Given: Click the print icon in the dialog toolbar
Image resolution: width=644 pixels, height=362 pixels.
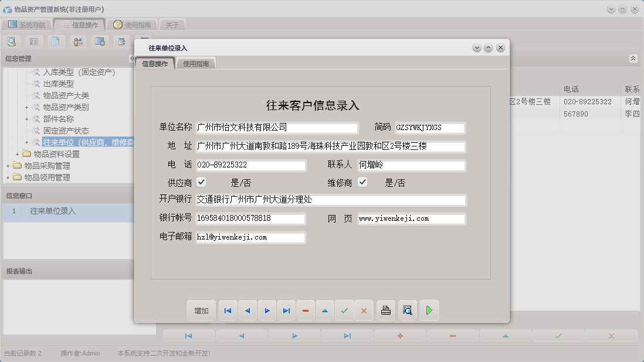Looking at the screenshot, I should [386, 310].
